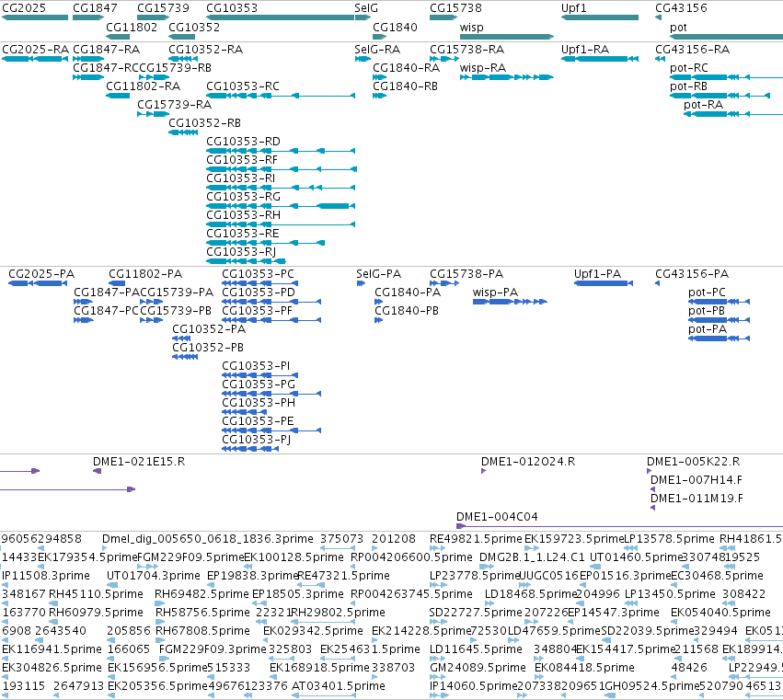783x700 pixels.
Task: Select the CG15739 gene label
Action: [163, 8]
